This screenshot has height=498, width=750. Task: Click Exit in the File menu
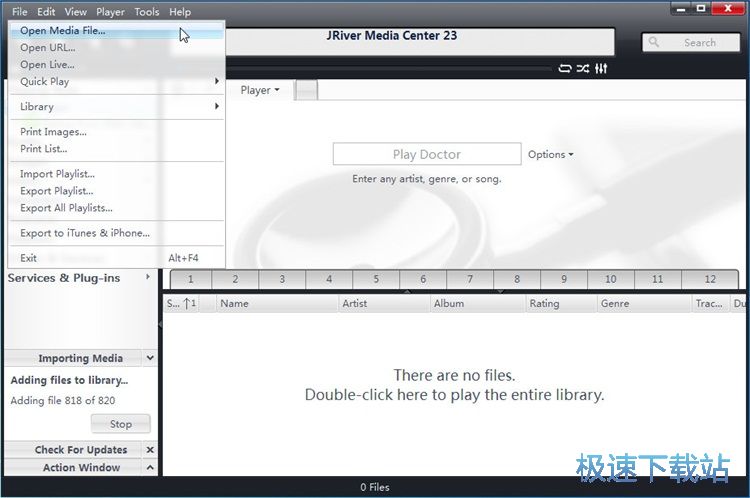[117, 258]
